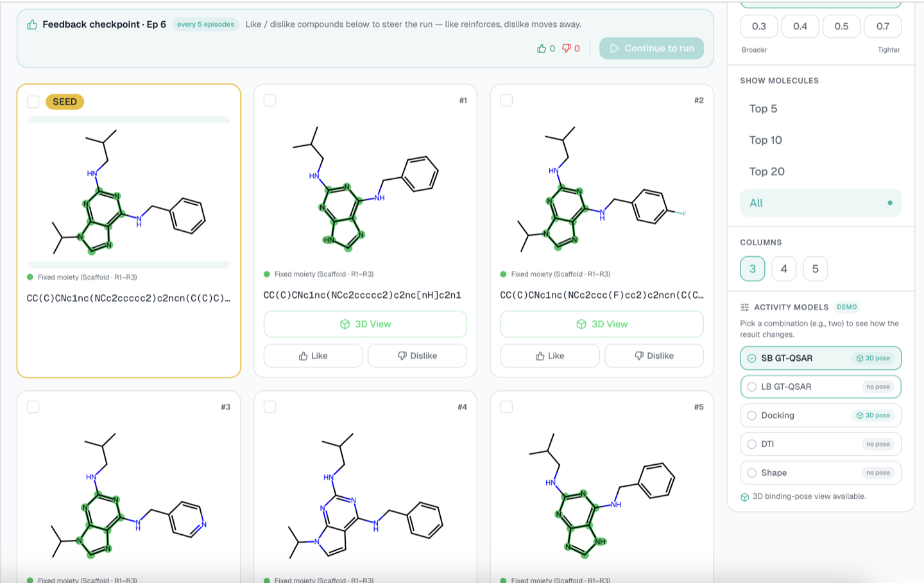Select the Docking activity model

click(x=821, y=415)
